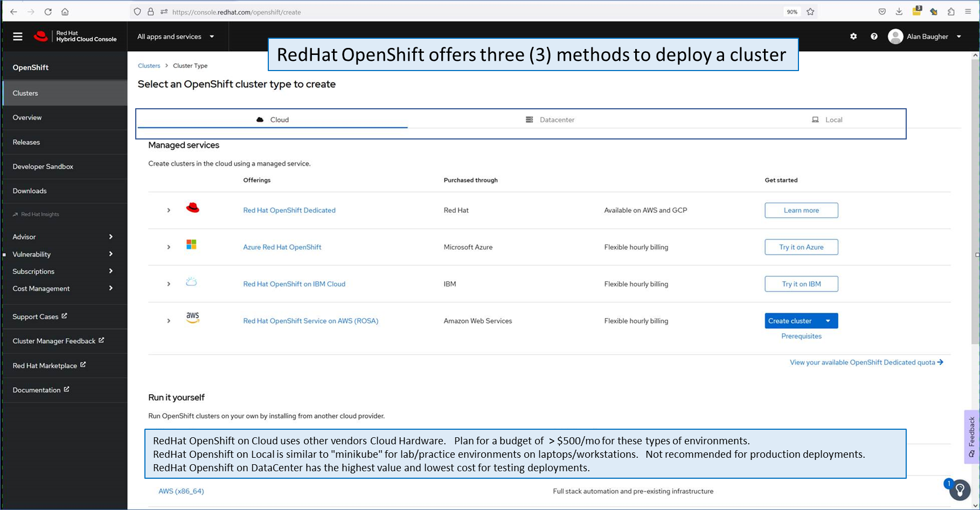Click the settings gear icon
Image resolution: width=980 pixels, height=510 pixels.
click(x=853, y=37)
